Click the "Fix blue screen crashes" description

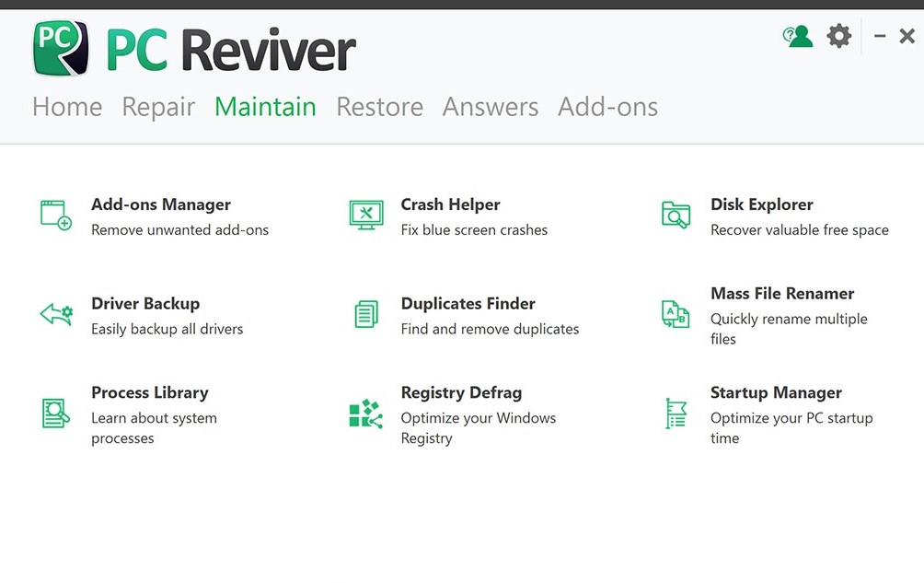(x=474, y=230)
